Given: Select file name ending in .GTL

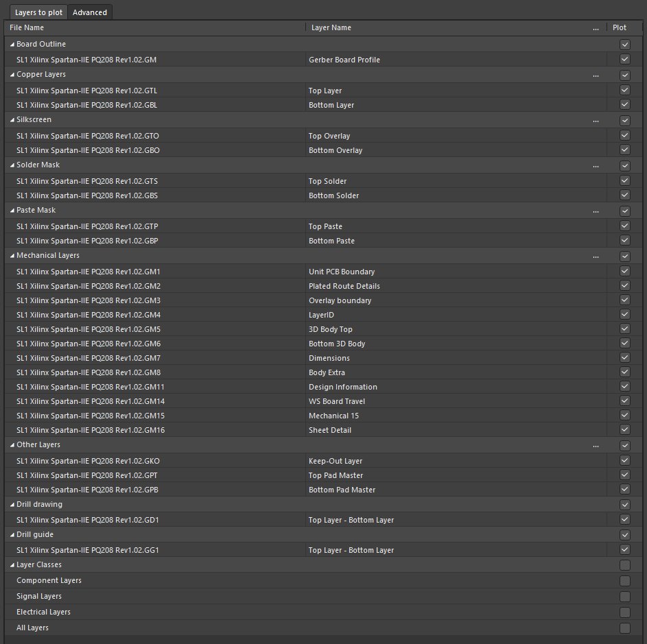Looking at the screenshot, I should (x=86, y=91).
